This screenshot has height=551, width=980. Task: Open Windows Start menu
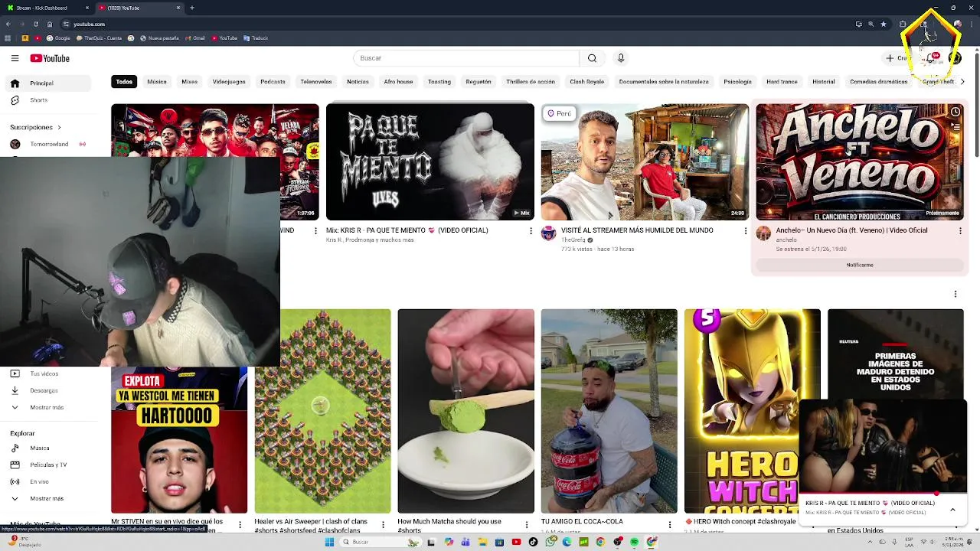coord(329,542)
